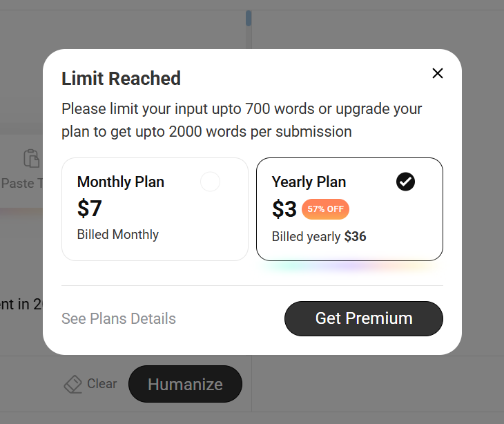504x424 pixels.
Task: Click the 700 words limit message
Action: click(242, 120)
